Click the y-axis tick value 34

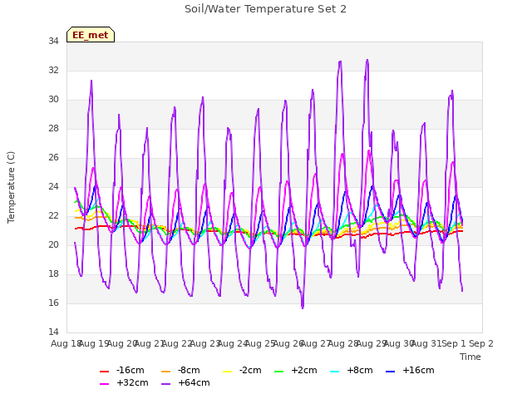click(x=53, y=41)
